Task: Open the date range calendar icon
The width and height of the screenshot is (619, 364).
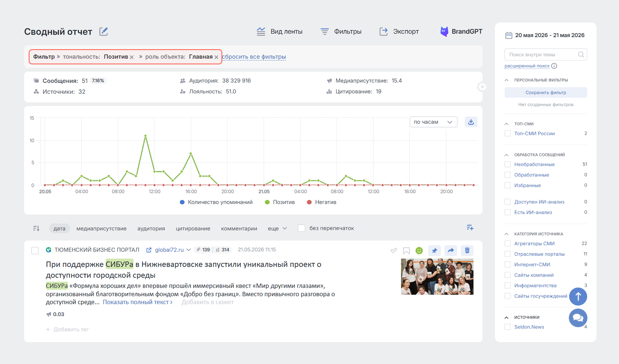Action: 508,35
